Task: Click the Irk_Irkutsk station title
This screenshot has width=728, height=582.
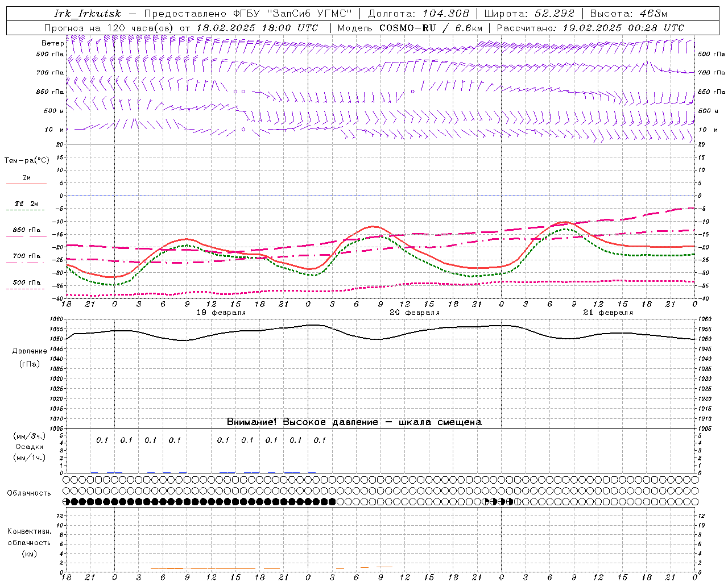Action: coord(87,14)
